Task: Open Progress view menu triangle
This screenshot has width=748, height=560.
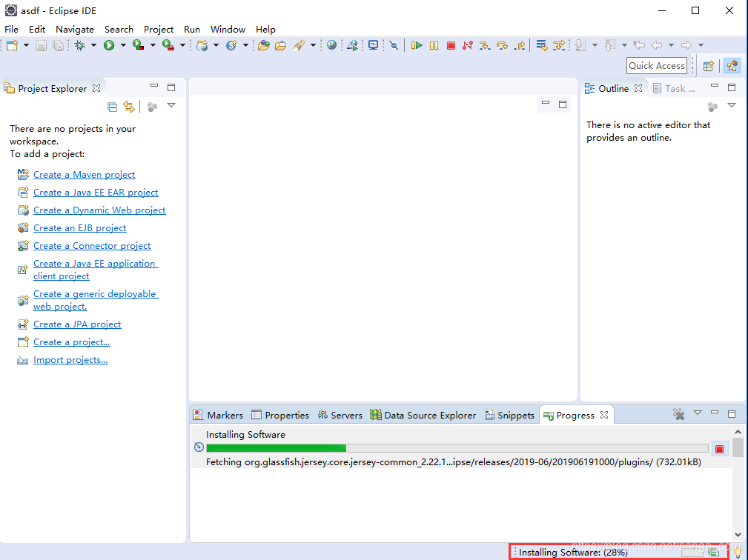Action: coord(698,413)
